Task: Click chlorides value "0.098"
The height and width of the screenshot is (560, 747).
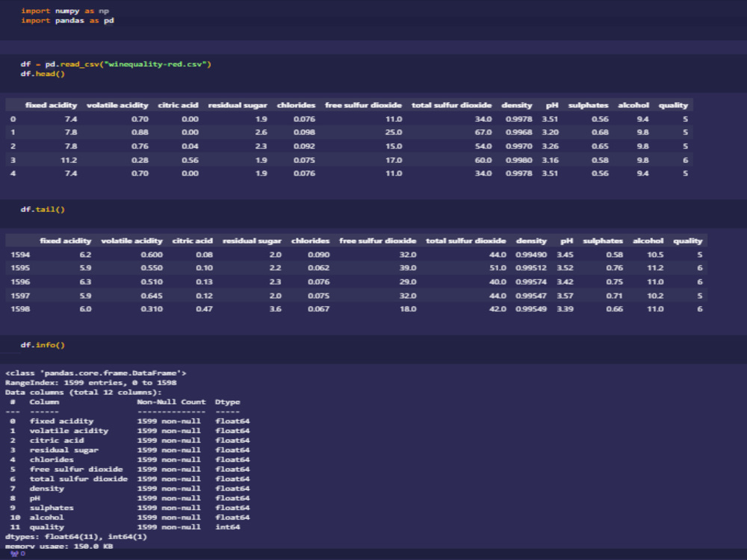Action: (304, 132)
